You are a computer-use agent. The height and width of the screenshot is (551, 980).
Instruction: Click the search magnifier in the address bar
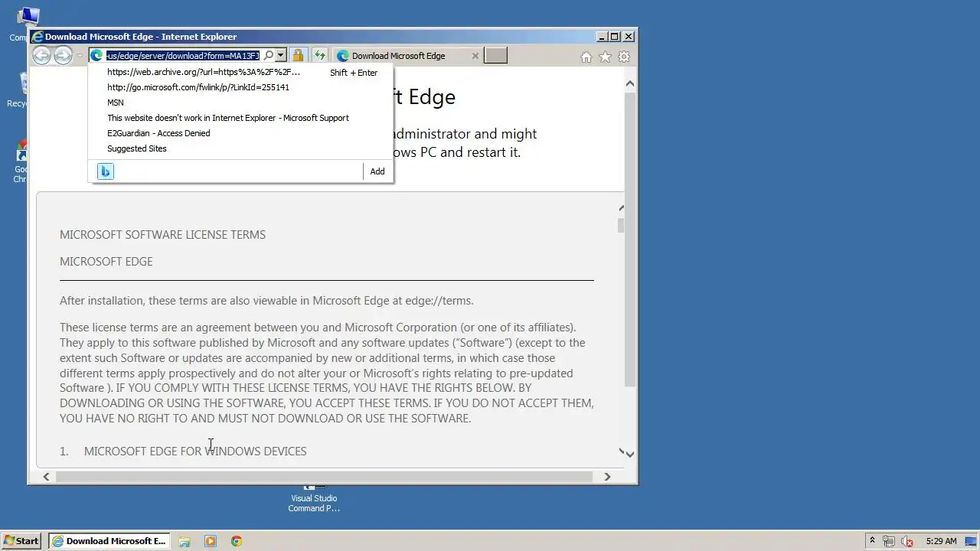(x=269, y=55)
